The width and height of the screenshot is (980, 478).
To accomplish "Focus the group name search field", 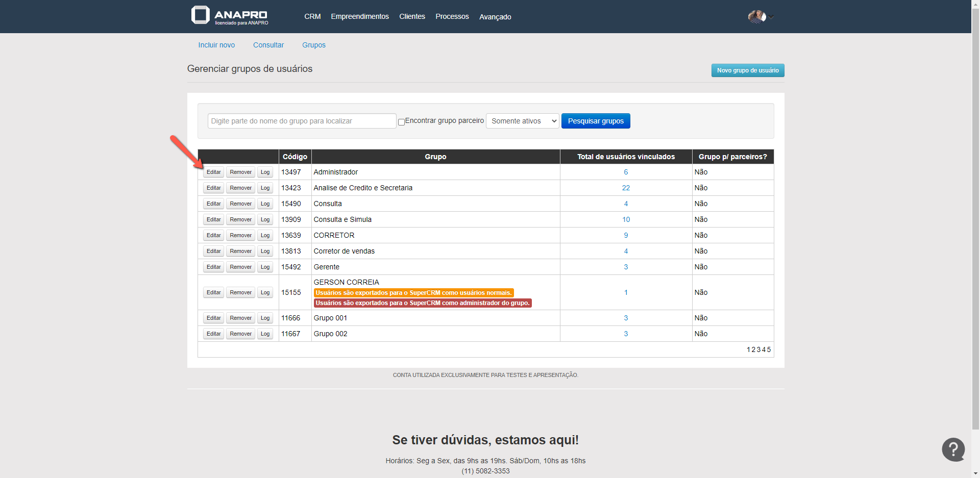I will click(x=302, y=121).
